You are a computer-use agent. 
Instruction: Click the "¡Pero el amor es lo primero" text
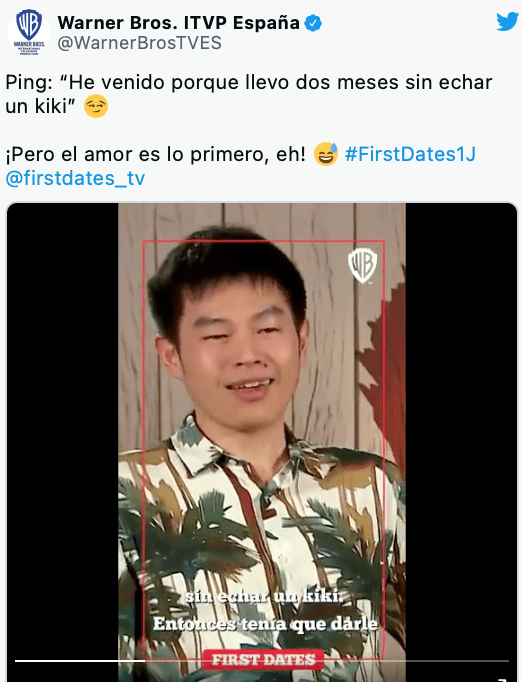point(155,154)
